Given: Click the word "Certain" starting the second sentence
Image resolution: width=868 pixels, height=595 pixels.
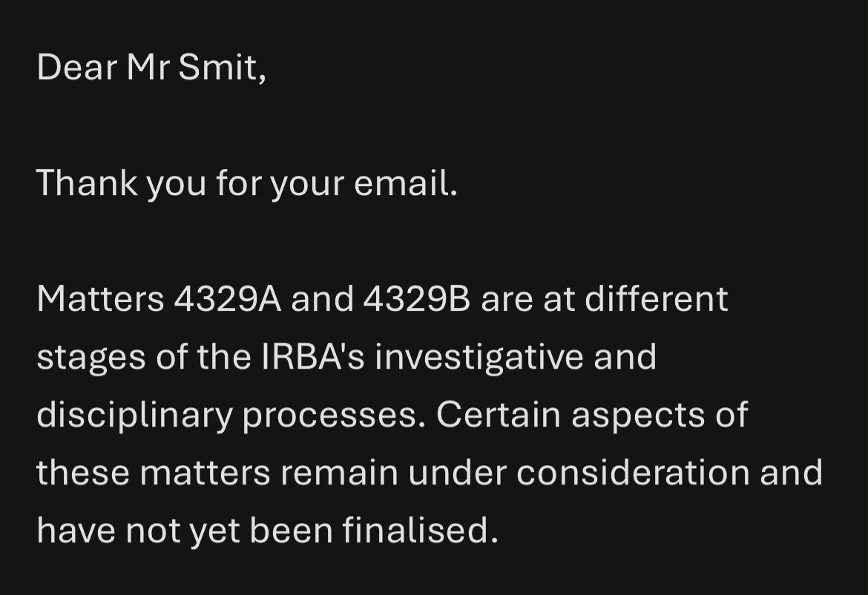Looking at the screenshot, I should (x=499, y=415).
